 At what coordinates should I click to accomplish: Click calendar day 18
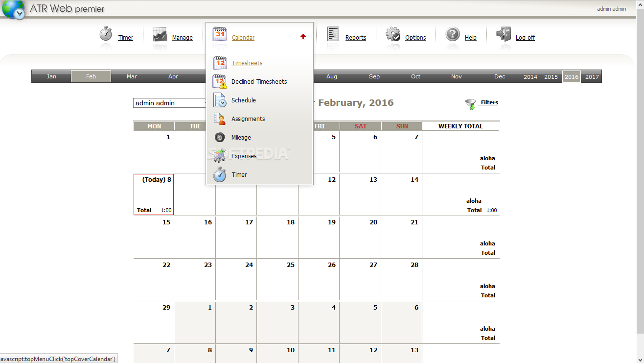pos(277,237)
